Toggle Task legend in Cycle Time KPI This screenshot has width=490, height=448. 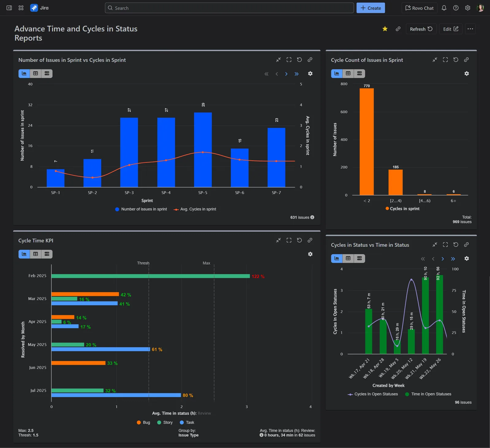pos(187,422)
